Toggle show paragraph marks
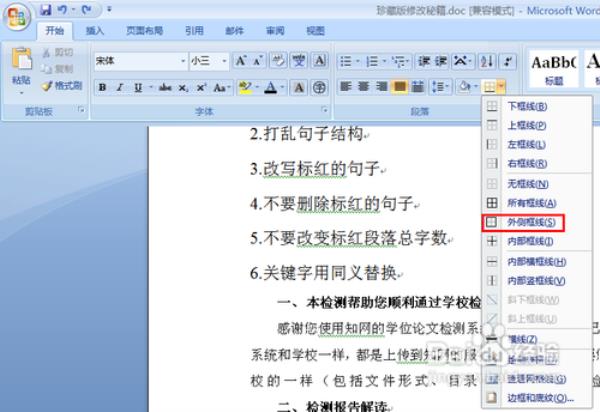This screenshot has width=600, height=412. 508,61
